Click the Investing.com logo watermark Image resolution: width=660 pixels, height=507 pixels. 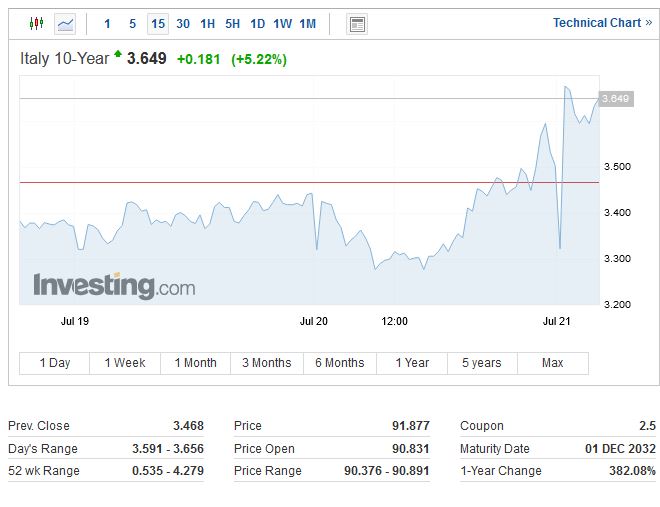click(114, 286)
